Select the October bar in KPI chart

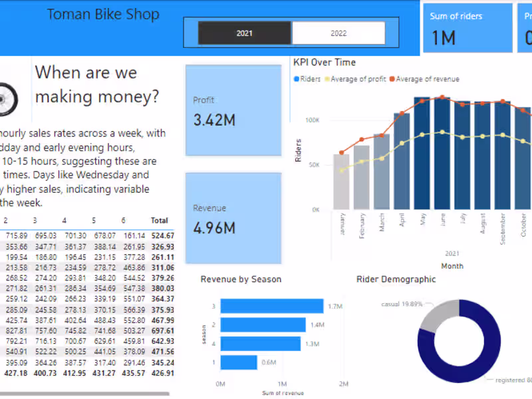[x=523, y=158]
